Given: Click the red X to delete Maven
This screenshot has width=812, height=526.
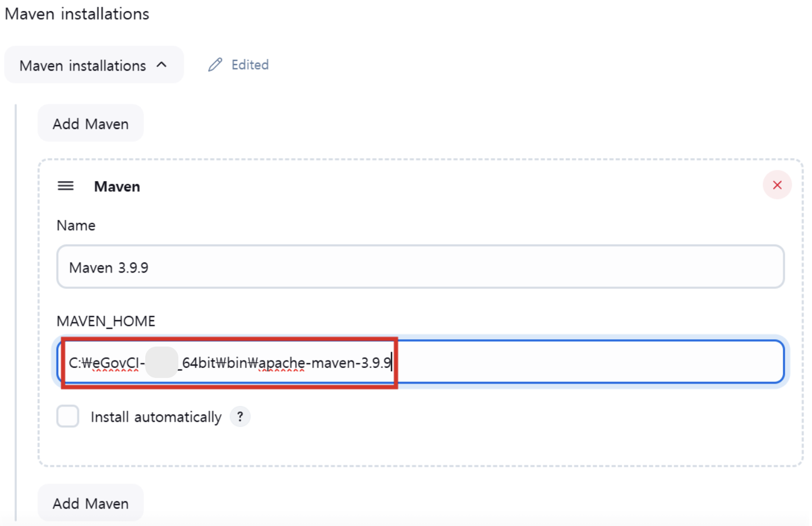Looking at the screenshot, I should pyautogui.click(x=777, y=185).
